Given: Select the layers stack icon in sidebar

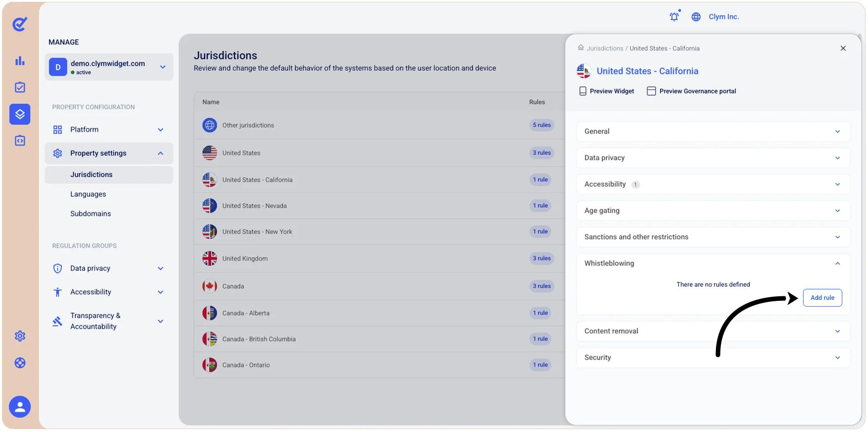Looking at the screenshot, I should point(20,114).
